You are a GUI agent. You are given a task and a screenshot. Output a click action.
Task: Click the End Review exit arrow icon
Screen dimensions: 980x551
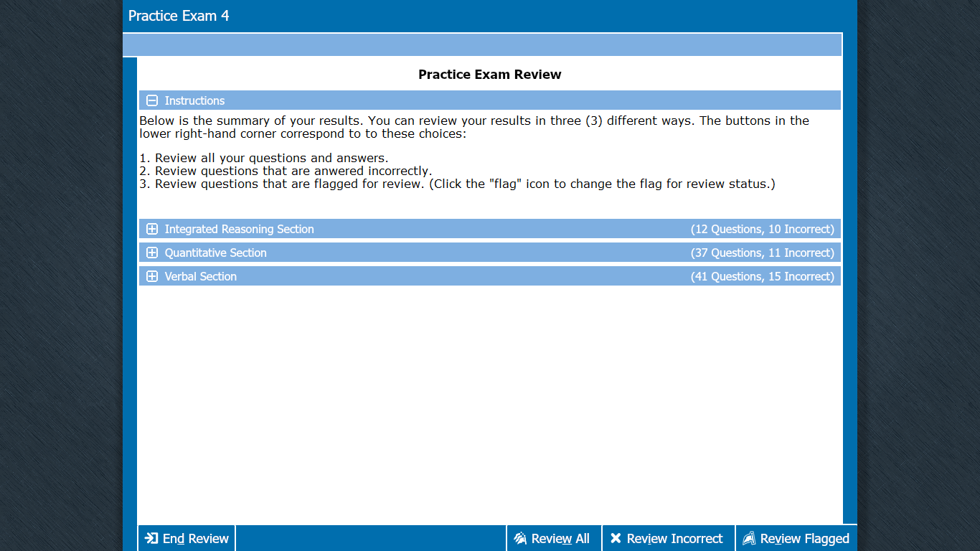point(151,538)
